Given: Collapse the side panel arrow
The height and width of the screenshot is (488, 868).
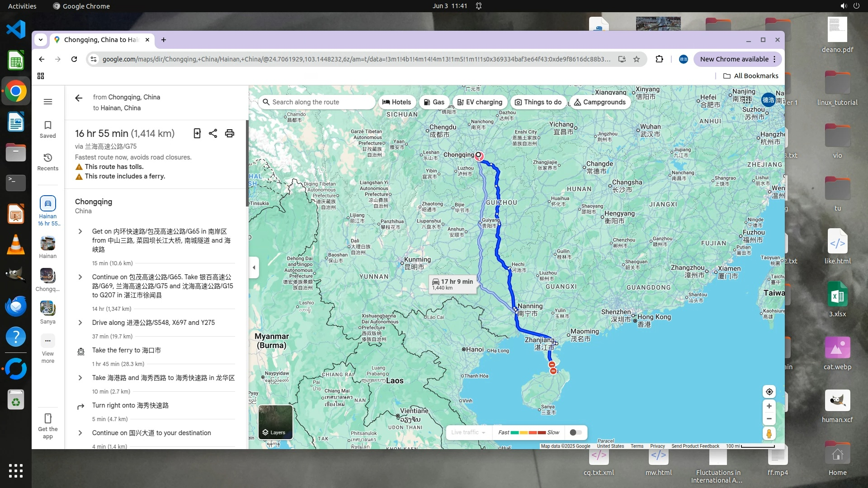Looking at the screenshot, I should [254, 267].
